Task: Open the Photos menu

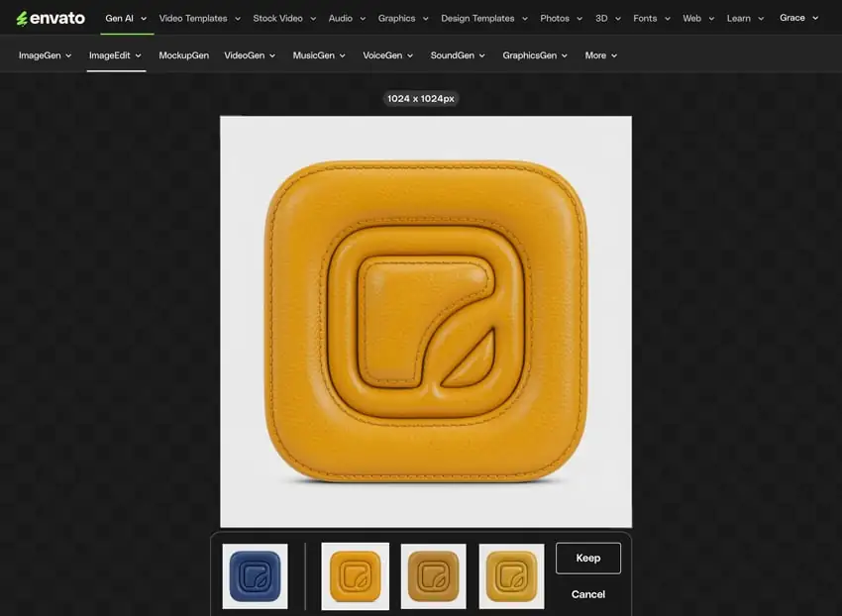Action: point(555,18)
